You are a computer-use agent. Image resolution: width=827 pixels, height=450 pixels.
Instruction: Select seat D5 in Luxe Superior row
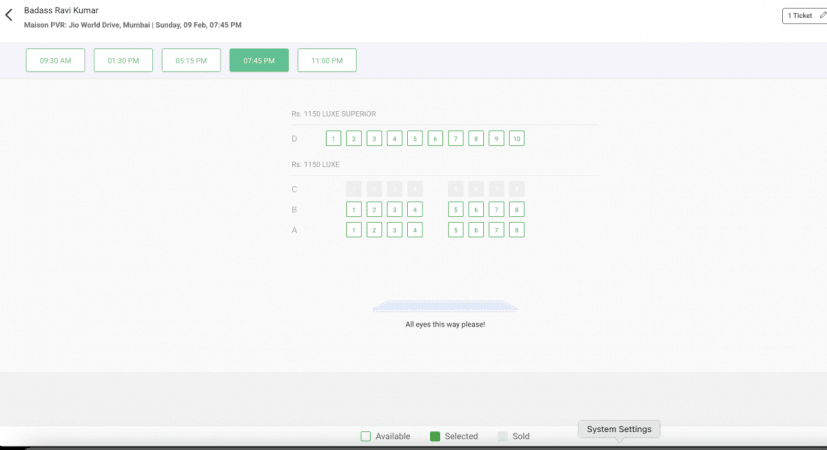415,139
